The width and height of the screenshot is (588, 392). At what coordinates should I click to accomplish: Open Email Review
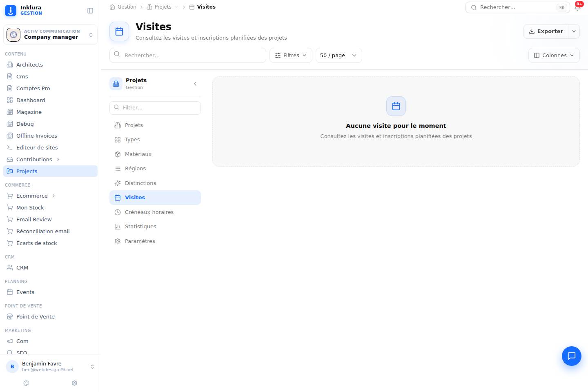(50, 219)
